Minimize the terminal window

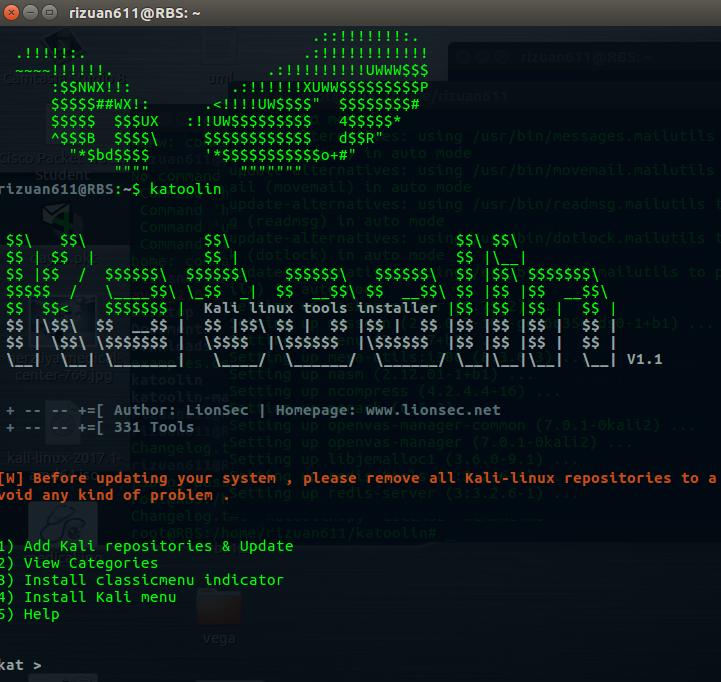tap(30, 12)
